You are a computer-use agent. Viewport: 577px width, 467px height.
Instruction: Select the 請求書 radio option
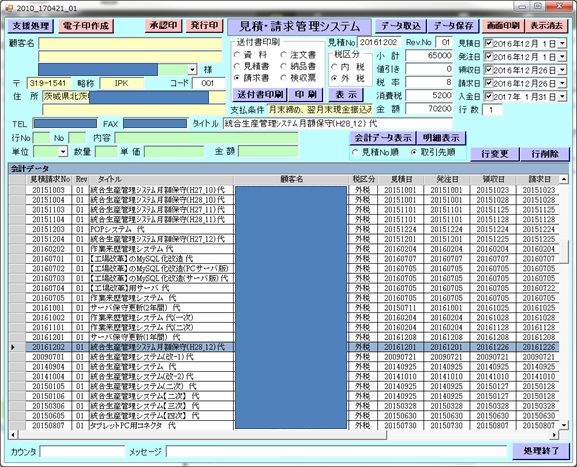tap(237, 78)
